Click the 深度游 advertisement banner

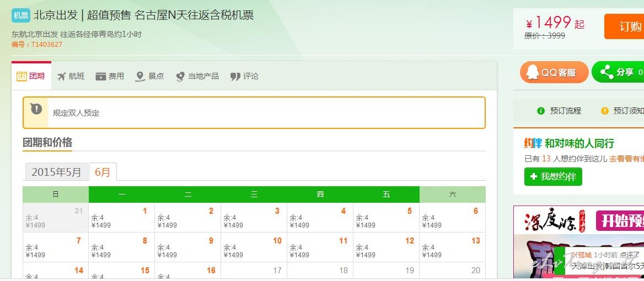tap(578, 220)
